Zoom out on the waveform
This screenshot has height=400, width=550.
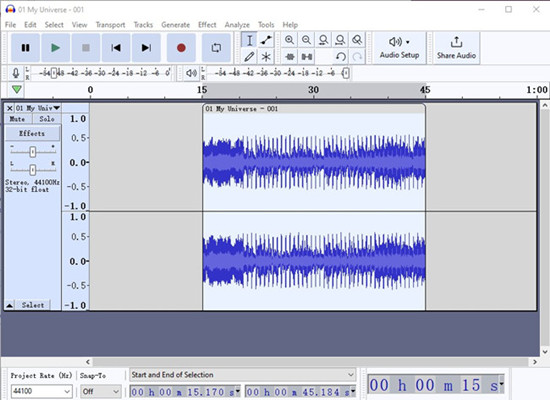(x=306, y=40)
